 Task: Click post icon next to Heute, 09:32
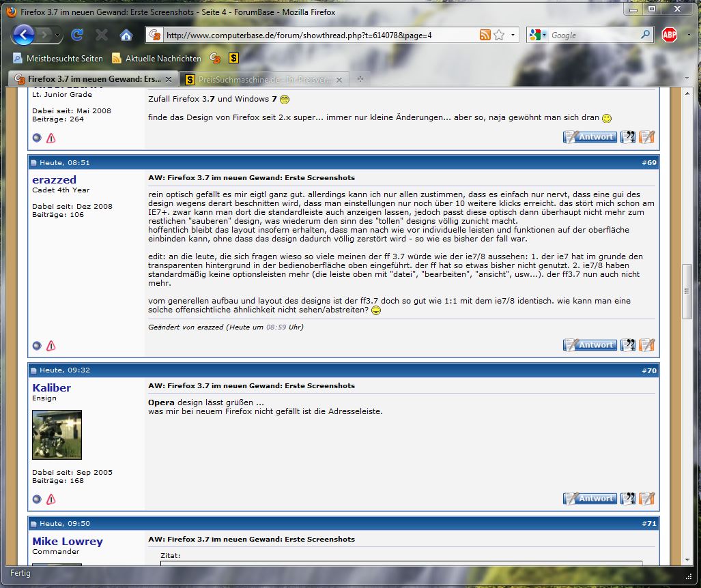33,370
